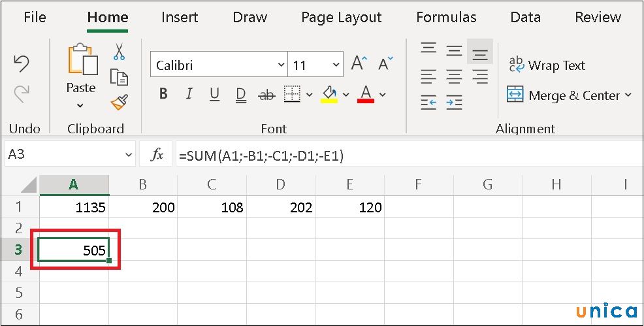
Task: Toggle Italic formatting
Action: pos(189,95)
